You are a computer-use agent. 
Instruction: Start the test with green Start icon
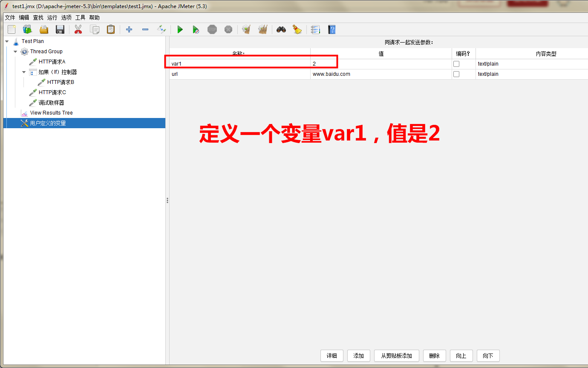(x=180, y=29)
